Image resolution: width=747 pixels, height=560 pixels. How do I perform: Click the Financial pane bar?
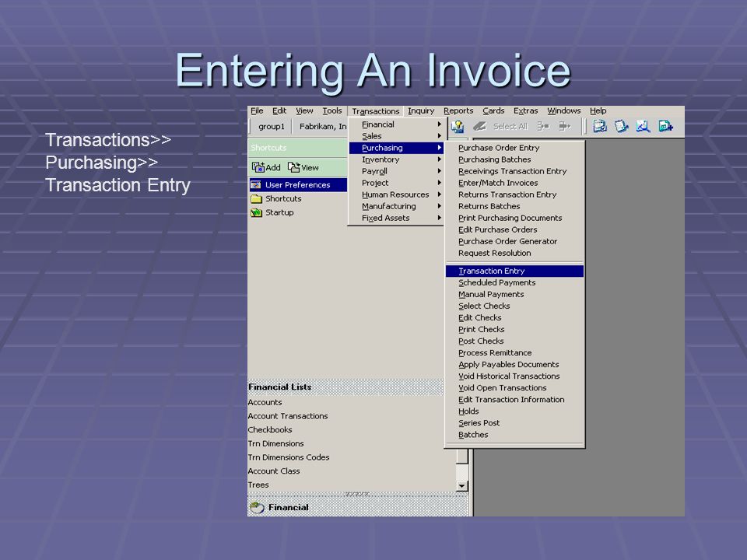(x=358, y=507)
